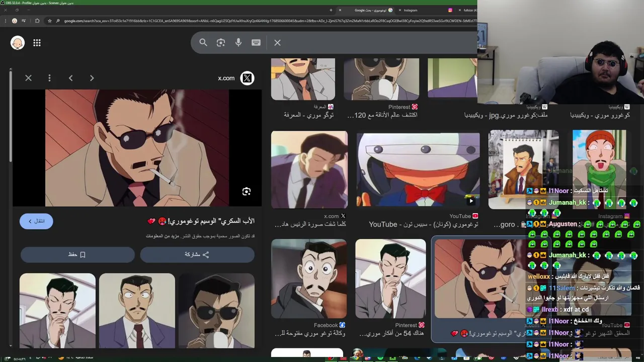The width and height of the screenshot is (644, 362).
Task: Open Google Lens camera search icon
Action: (221, 43)
